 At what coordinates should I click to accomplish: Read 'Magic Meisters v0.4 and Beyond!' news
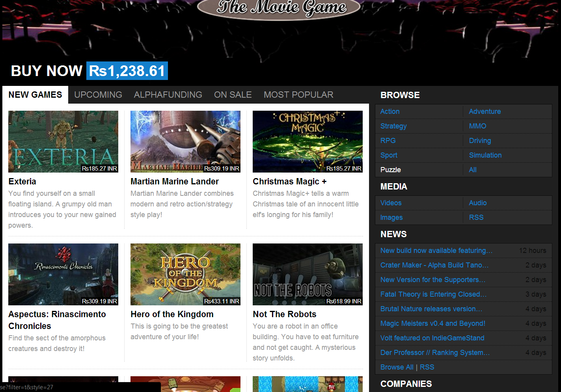tap(433, 323)
